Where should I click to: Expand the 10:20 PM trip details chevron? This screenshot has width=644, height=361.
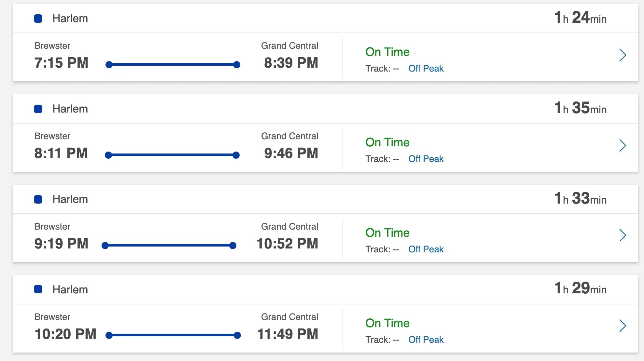pyautogui.click(x=623, y=326)
